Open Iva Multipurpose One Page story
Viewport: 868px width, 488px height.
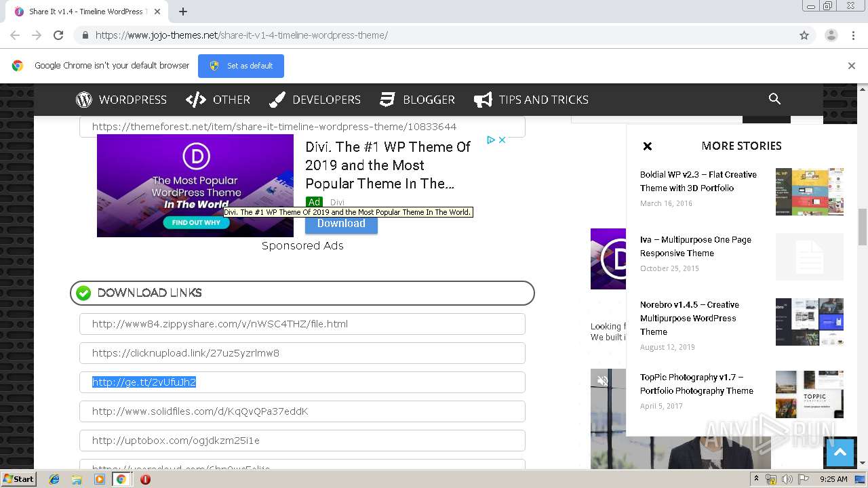coord(696,246)
